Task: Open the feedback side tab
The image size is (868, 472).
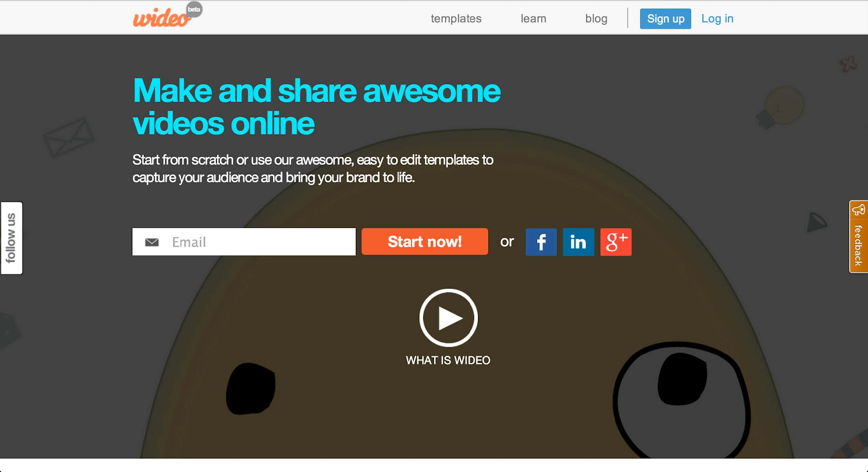Action: 858,237
